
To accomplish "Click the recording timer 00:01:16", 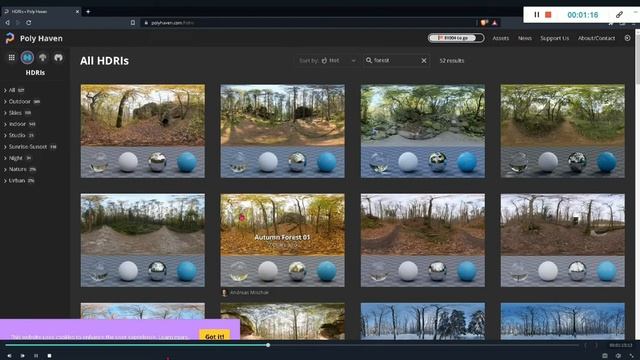I will coord(582,15).
